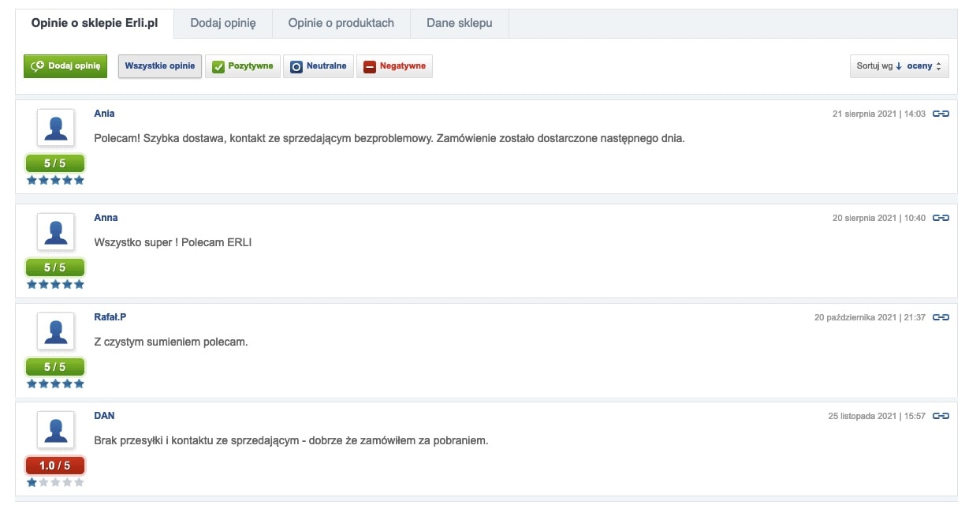Switch to the Dodaj opinię tab
This screenshot has width=980, height=520.
pos(223,23)
